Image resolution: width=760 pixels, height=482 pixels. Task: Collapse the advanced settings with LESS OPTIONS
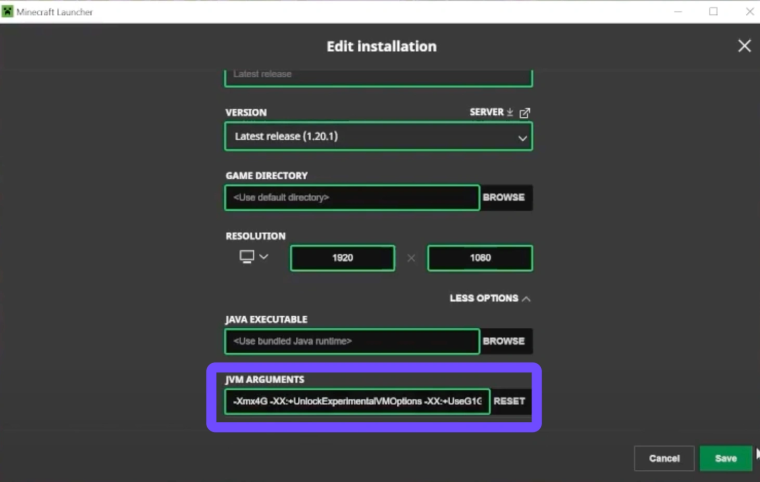click(x=490, y=298)
